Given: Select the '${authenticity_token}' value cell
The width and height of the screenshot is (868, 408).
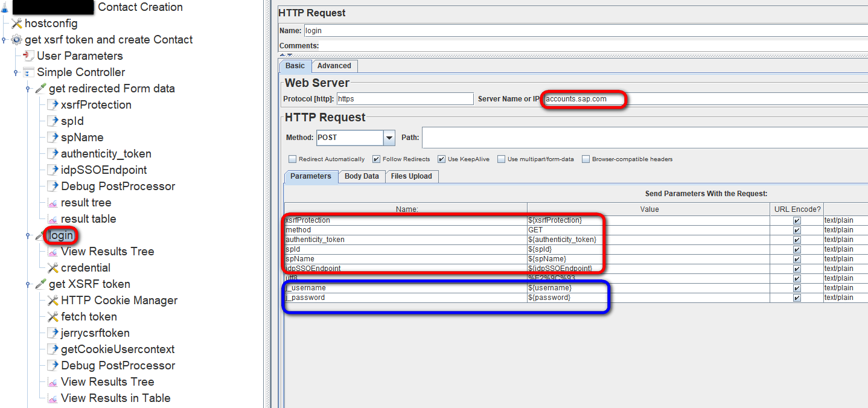Looking at the screenshot, I should [x=649, y=240].
